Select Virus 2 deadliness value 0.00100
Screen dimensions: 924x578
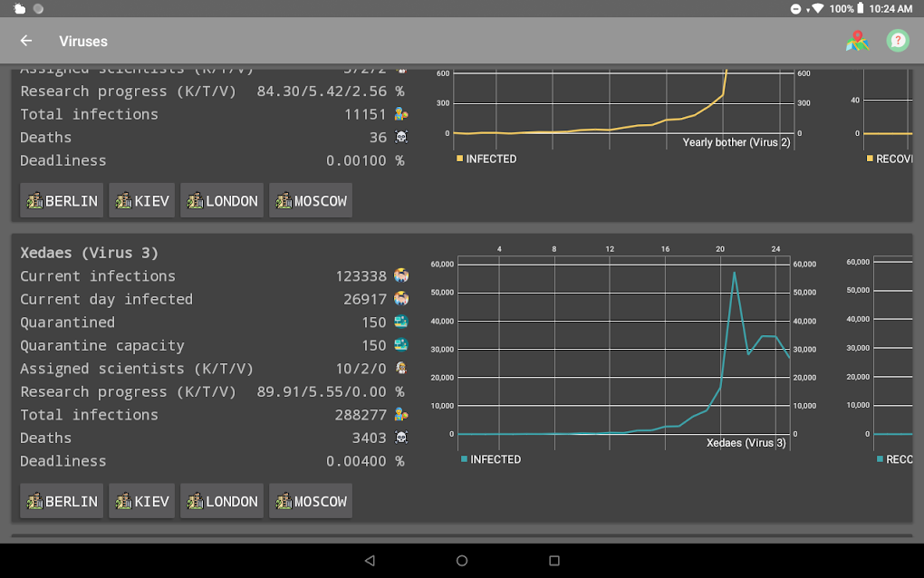(x=356, y=160)
